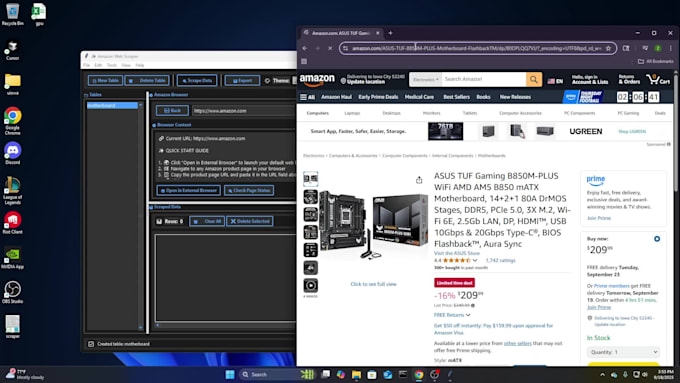Image resolution: width=680 pixels, height=383 pixels.
Task: Click Delete Table in Amazon Web Scraper
Action: click(x=147, y=80)
